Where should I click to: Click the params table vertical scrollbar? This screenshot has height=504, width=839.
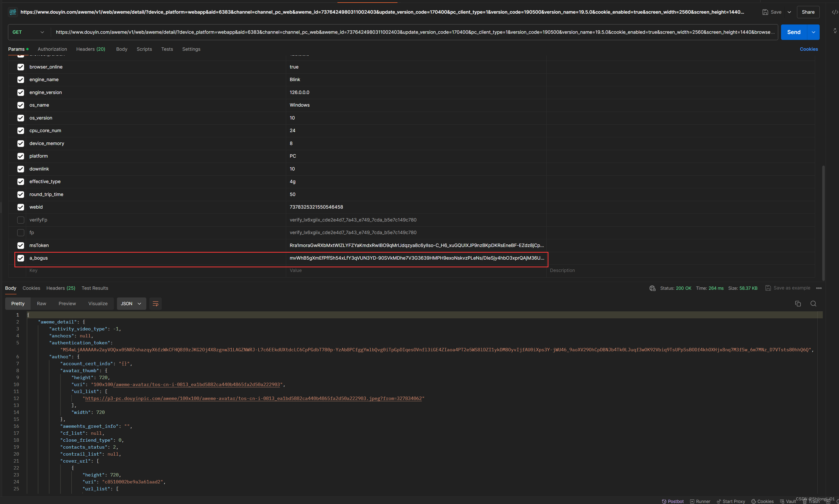pyautogui.click(x=823, y=223)
